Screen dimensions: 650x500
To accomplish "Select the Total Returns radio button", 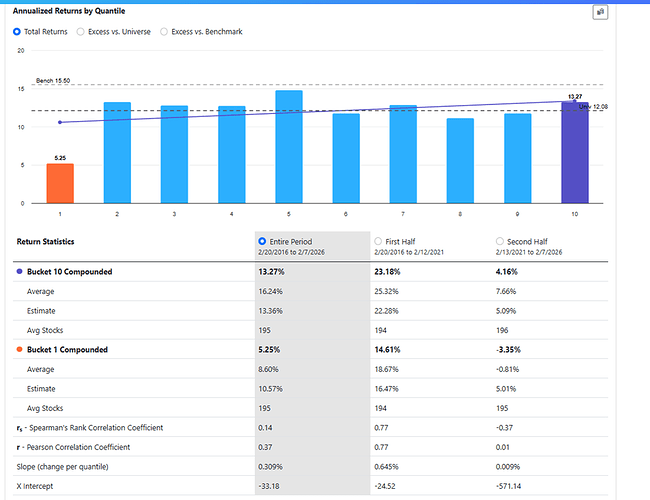I will click(17, 32).
